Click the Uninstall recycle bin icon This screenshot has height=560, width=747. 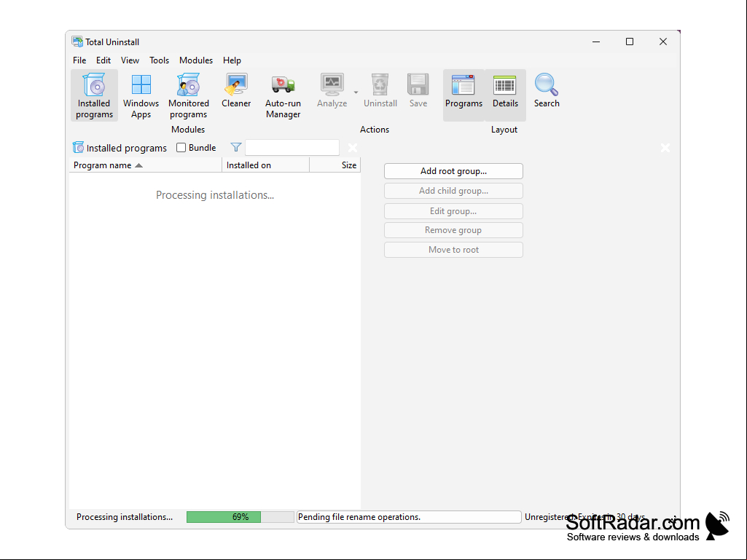tap(380, 84)
